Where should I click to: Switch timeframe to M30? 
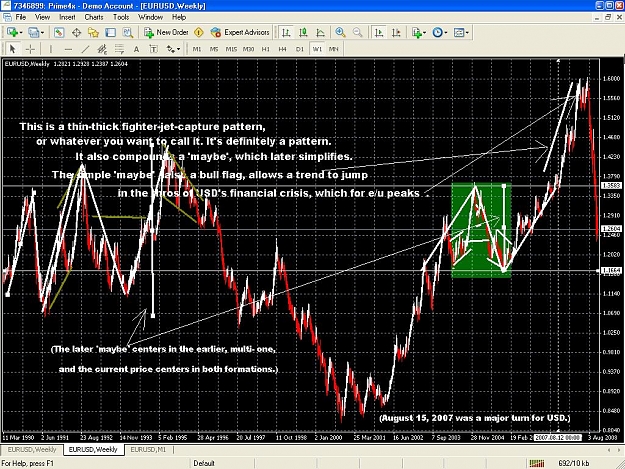[x=248, y=49]
